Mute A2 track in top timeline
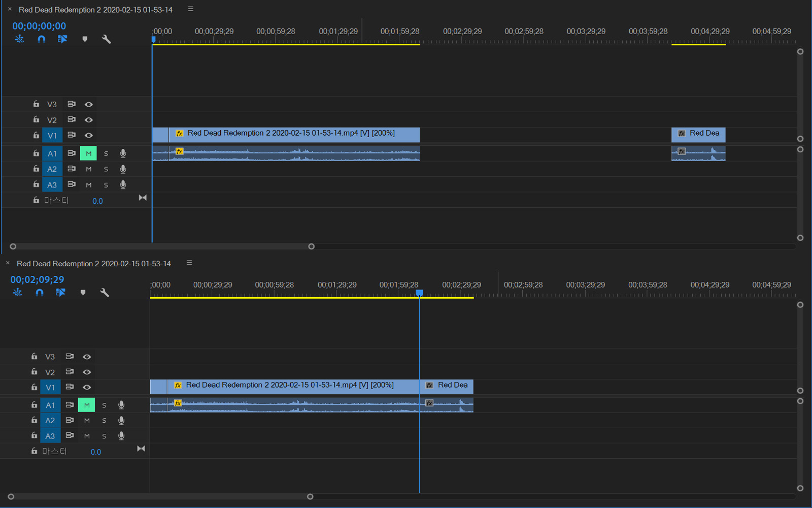 (x=89, y=169)
